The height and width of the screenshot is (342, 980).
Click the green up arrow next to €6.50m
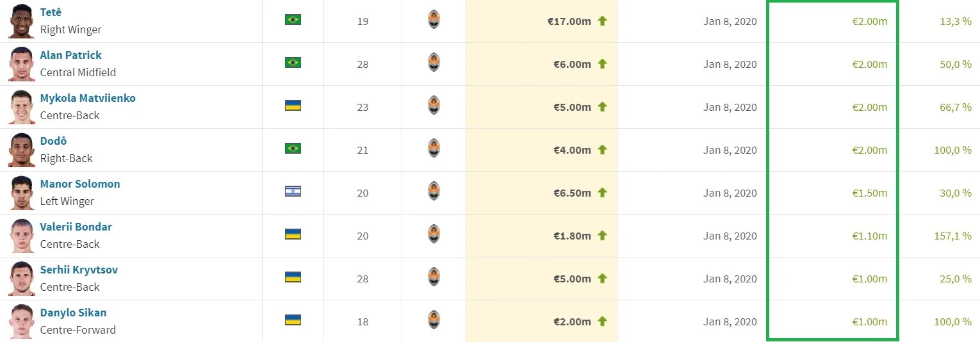click(602, 193)
